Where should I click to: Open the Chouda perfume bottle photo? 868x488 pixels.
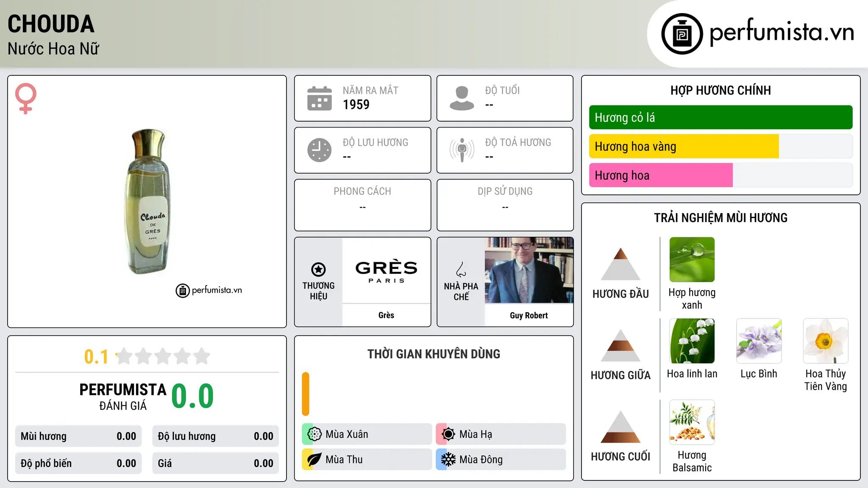pos(148,201)
